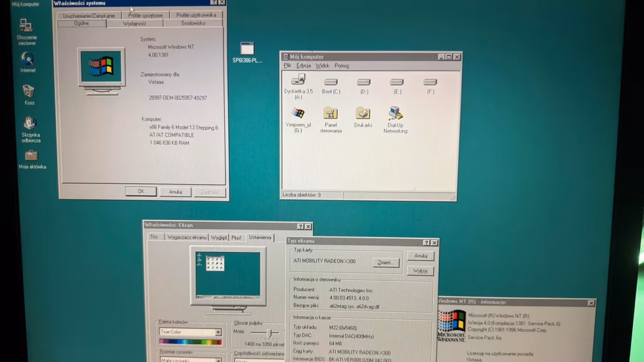Select the (D:) drive icon
Viewport: 644px width, 362px height.
click(x=364, y=86)
